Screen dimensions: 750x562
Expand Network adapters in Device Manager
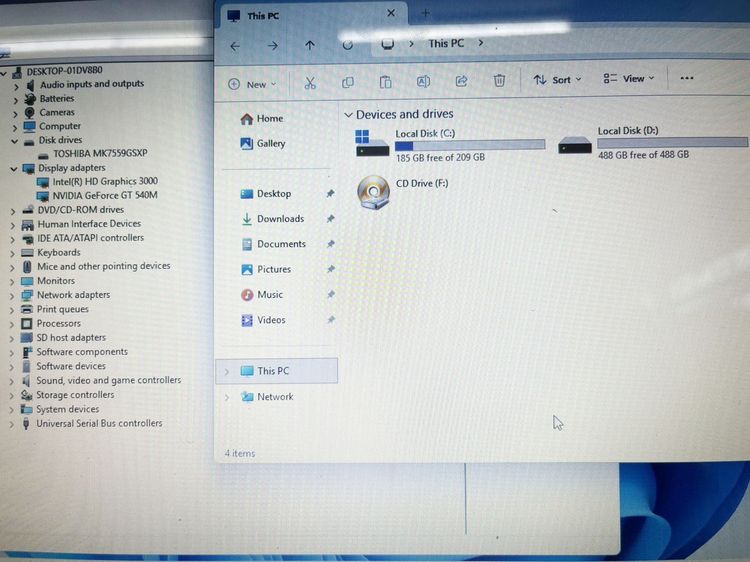tap(12, 297)
